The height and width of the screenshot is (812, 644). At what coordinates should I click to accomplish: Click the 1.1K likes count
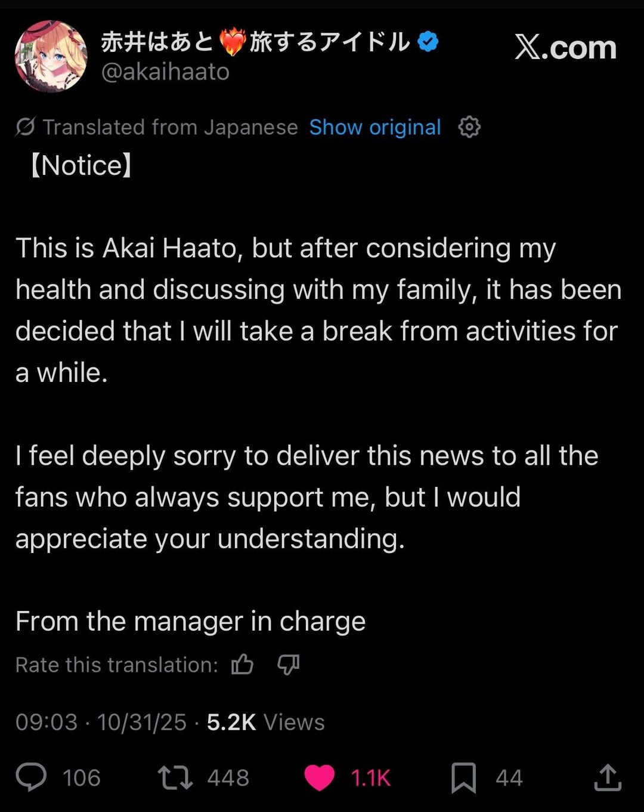pos(370,778)
